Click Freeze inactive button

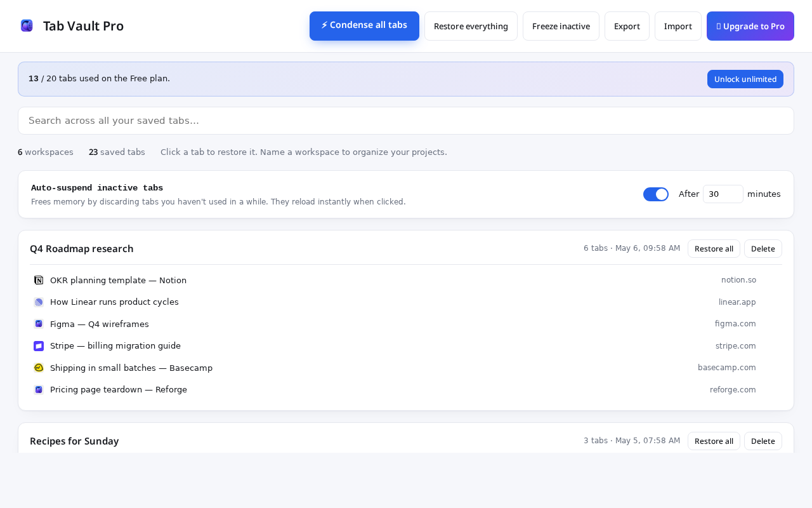click(x=561, y=26)
